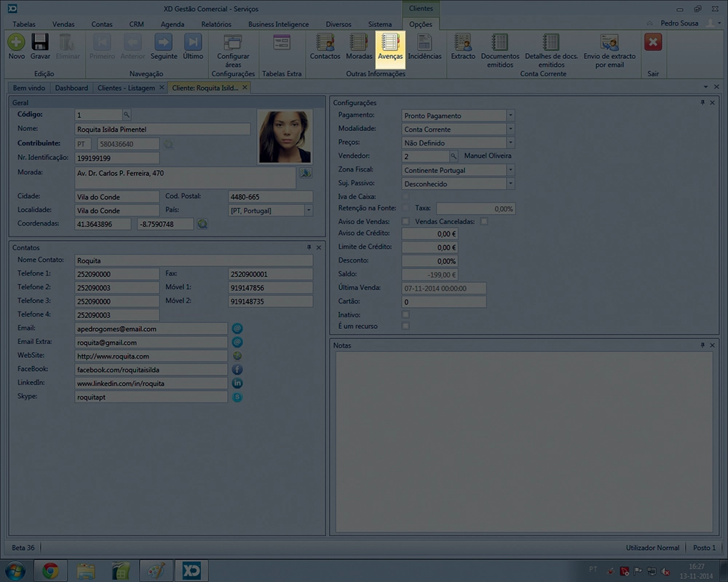Switch to the Clientes - Listagem tab

[126, 88]
